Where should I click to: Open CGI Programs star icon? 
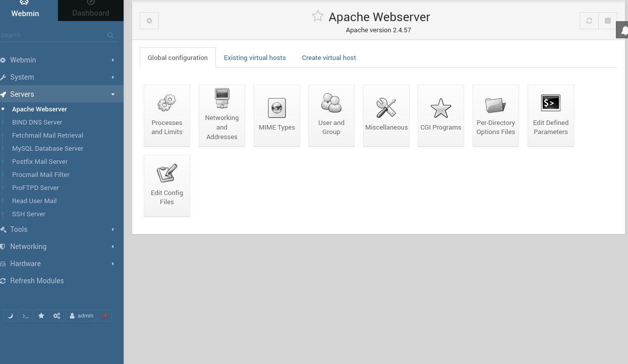click(441, 115)
